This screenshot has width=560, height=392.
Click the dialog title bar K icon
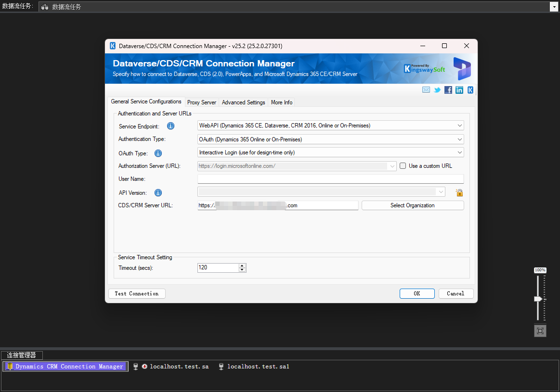(113, 46)
